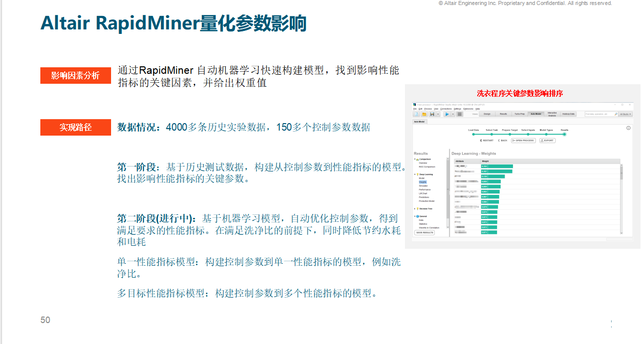Click the SAVE RESULTS button
This screenshot has width=644, height=344.
[x=424, y=232]
